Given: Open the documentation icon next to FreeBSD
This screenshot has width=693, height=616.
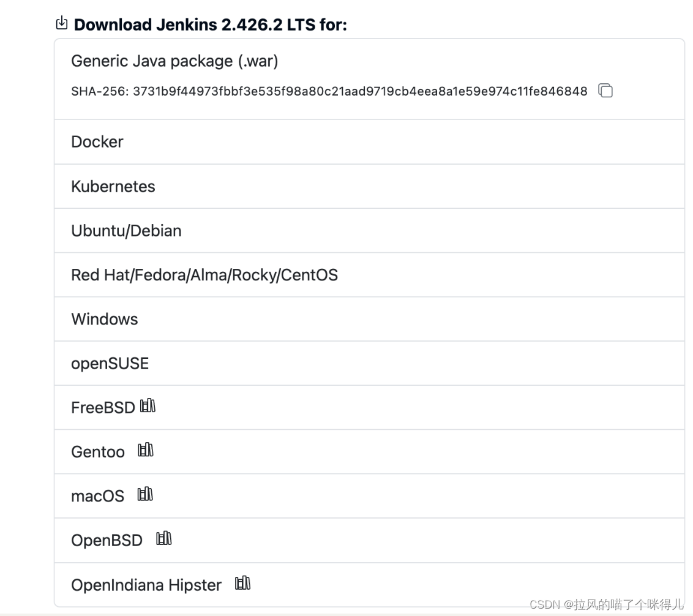Looking at the screenshot, I should point(149,405).
